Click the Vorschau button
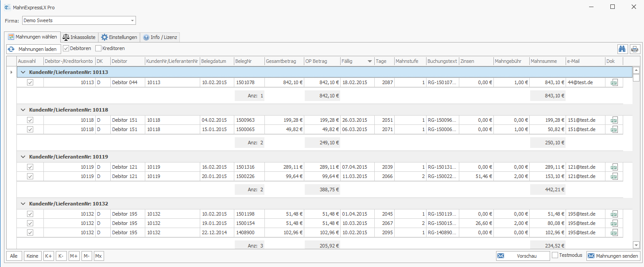 [x=523, y=256]
